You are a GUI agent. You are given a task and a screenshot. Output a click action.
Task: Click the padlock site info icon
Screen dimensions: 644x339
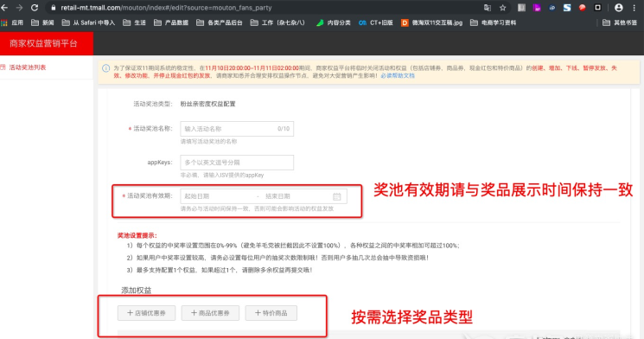pos(53,8)
